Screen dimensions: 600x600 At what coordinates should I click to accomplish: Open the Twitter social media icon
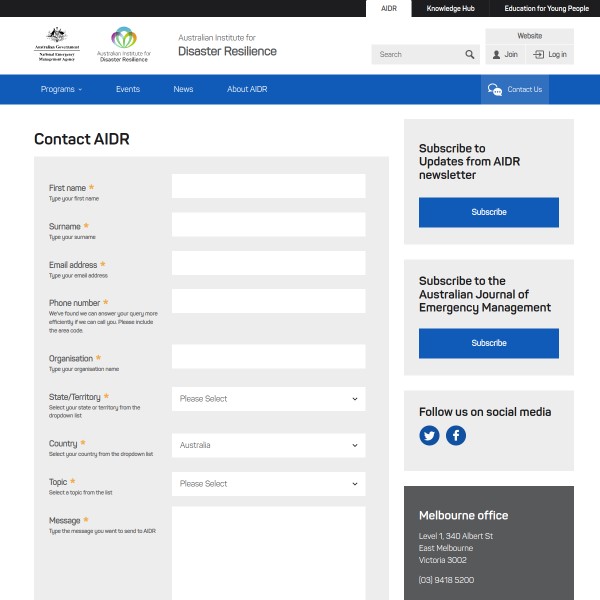[x=429, y=435]
